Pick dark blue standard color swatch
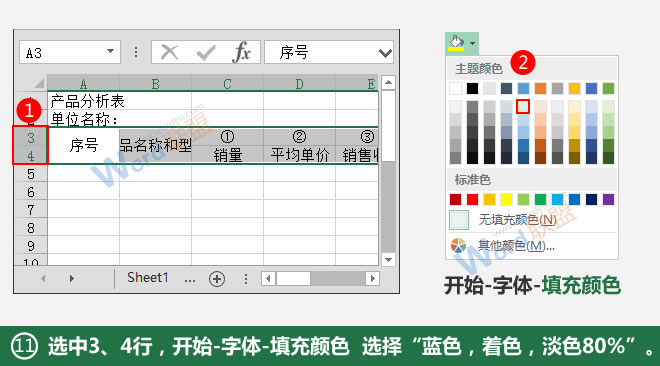This screenshot has height=366, width=660. pyautogui.click(x=591, y=199)
